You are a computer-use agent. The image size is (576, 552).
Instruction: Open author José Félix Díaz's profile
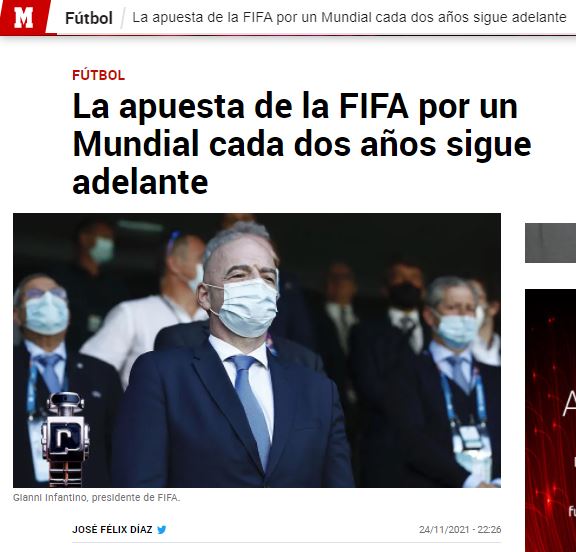pyautogui.click(x=112, y=530)
